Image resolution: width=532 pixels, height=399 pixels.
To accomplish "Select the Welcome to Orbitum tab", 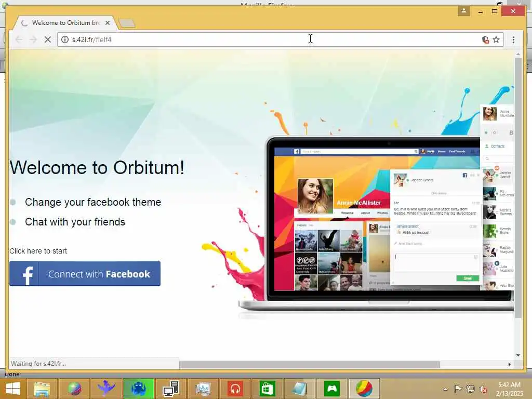I will [64, 23].
